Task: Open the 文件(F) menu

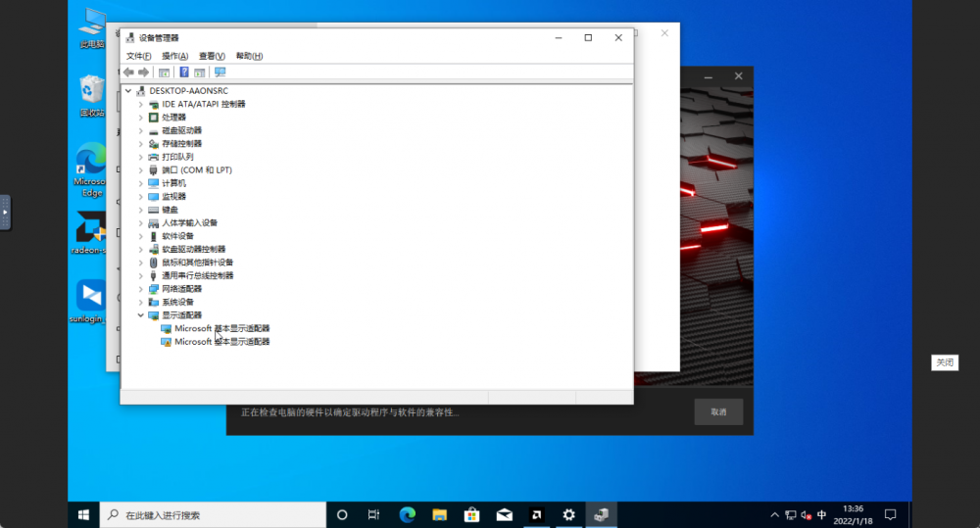Action: tap(138, 56)
